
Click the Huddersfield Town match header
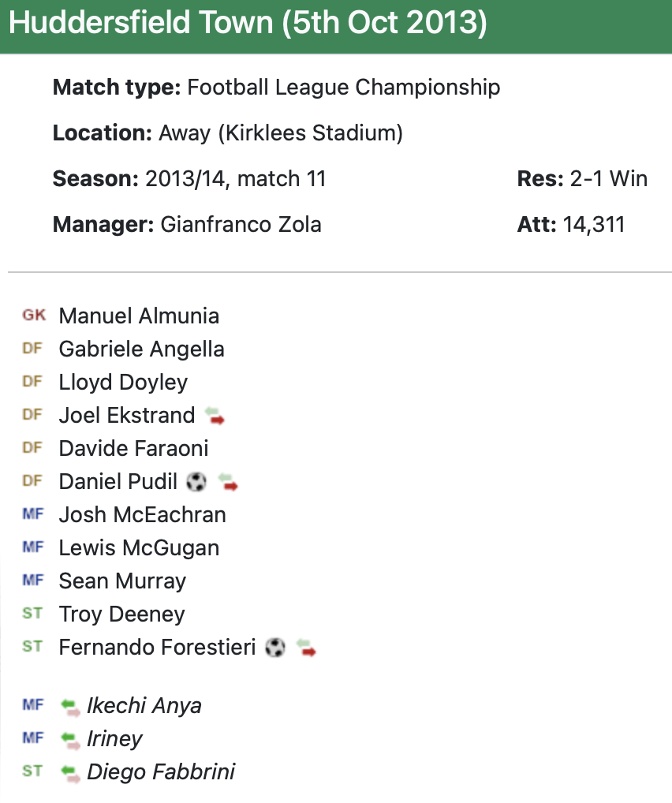click(x=248, y=25)
